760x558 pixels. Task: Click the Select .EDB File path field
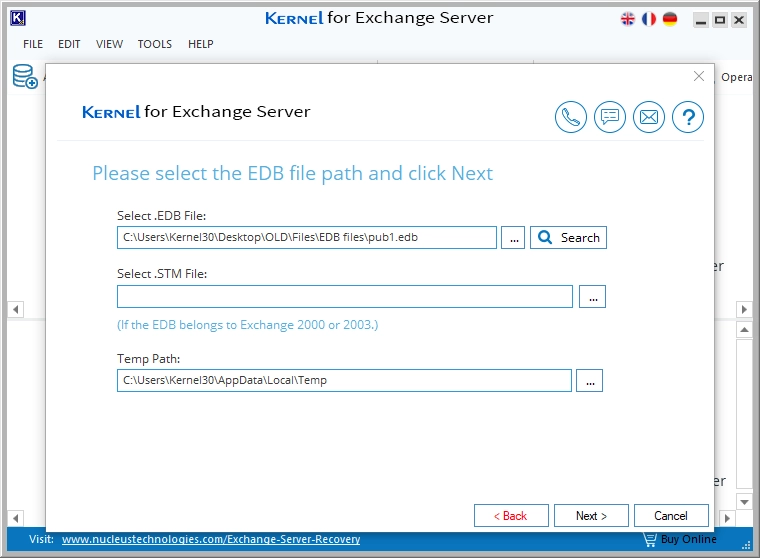307,238
